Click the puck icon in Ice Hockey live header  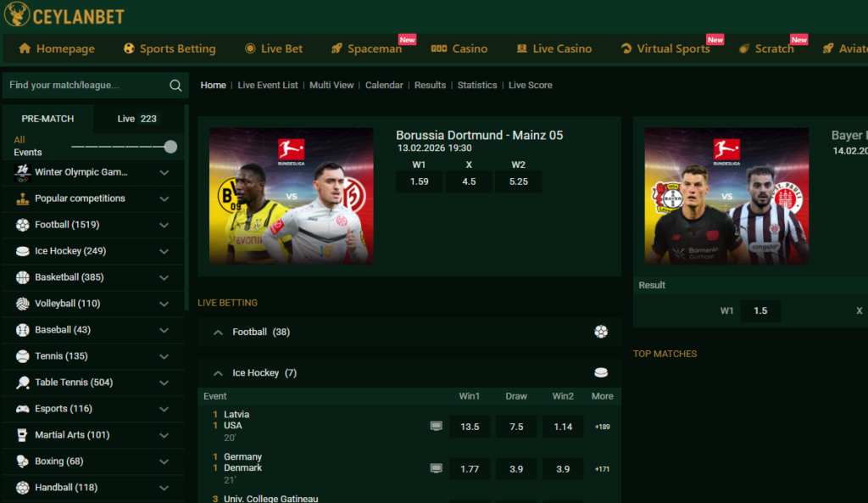point(601,373)
